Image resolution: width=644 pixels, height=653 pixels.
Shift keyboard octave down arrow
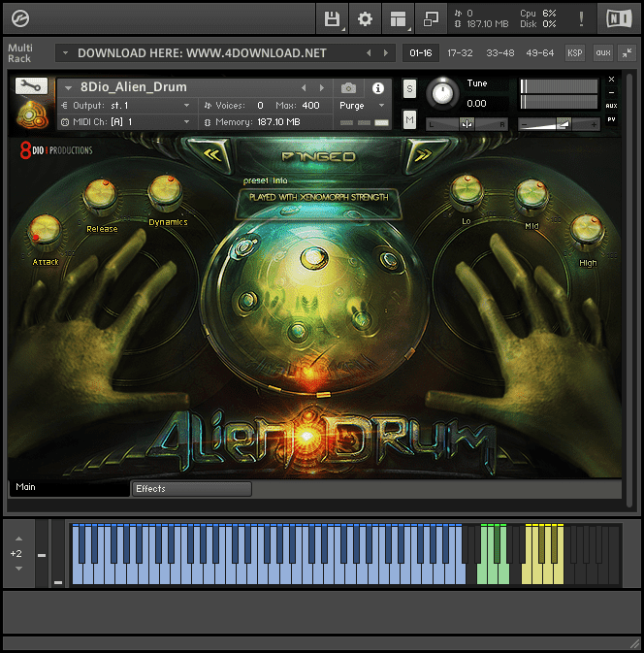tap(18, 569)
